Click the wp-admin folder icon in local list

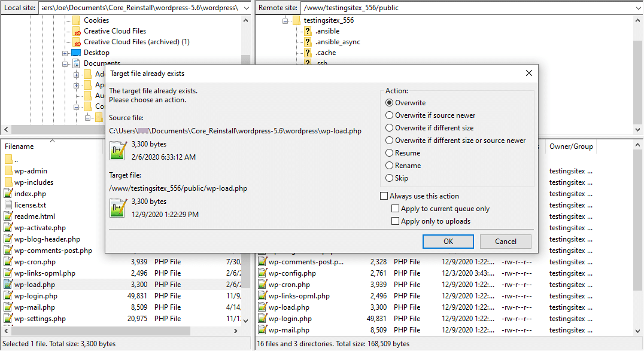tap(8, 171)
